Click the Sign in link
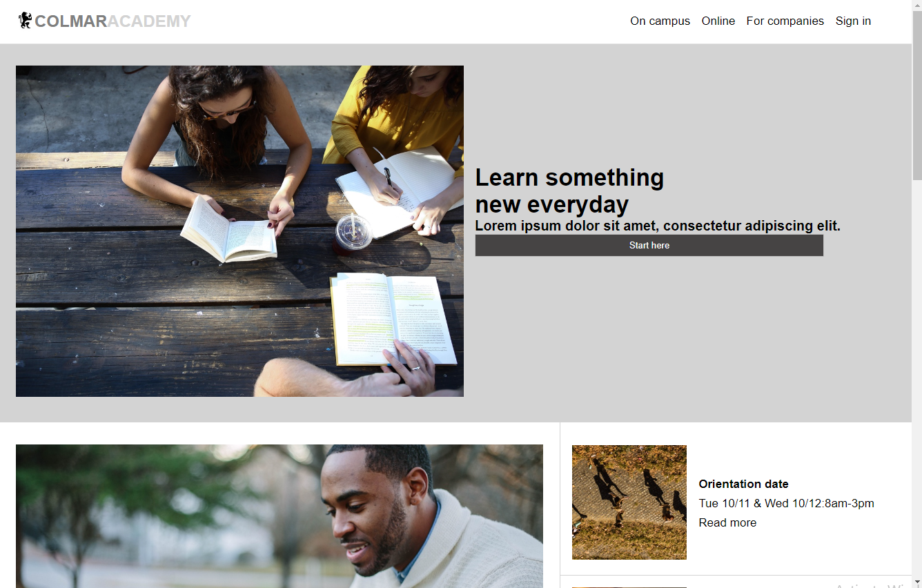This screenshot has width=922, height=588. [853, 21]
